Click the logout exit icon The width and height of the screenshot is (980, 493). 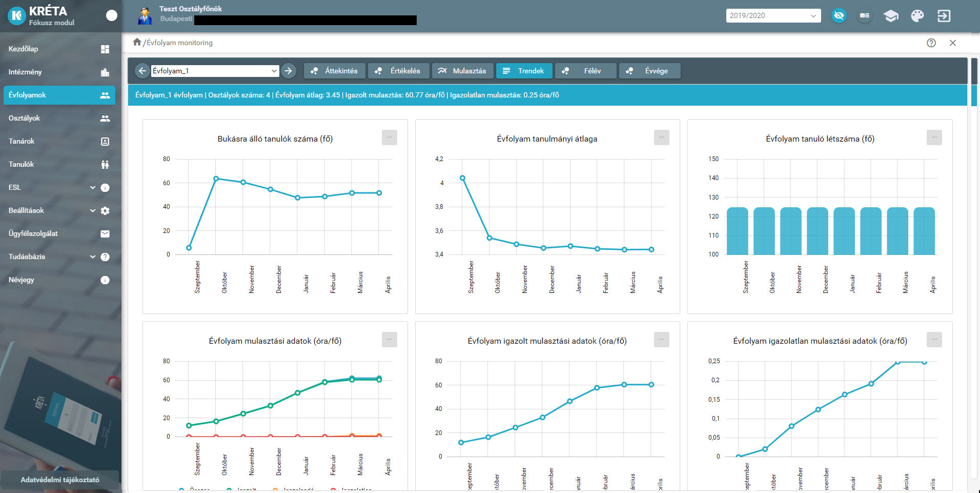pyautogui.click(x=944, y=16)
